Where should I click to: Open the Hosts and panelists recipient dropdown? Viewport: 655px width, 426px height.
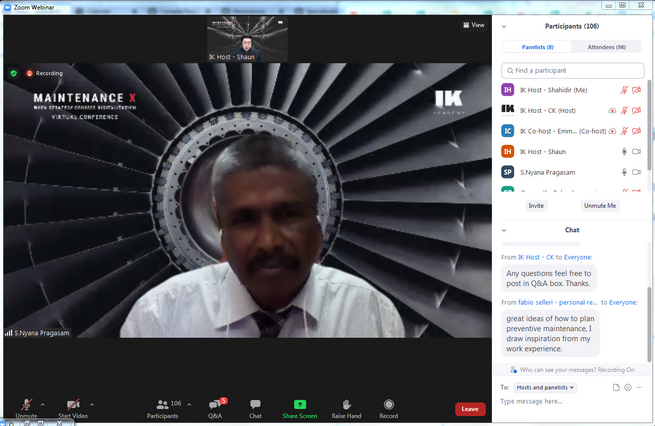pos(546,388)
